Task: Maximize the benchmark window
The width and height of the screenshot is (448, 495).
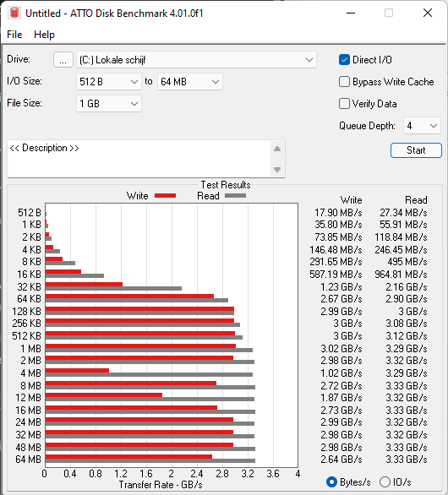Action: 389,13
